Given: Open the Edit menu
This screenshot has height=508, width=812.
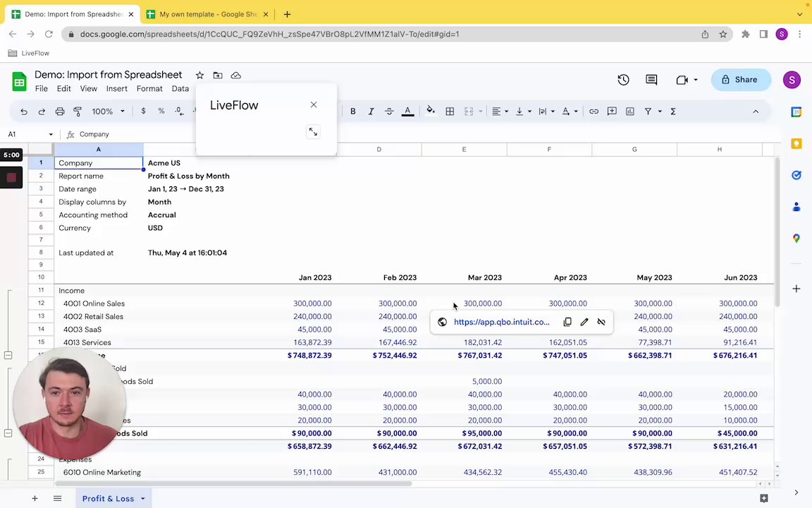Looking at the screenshot, I should point(63,89).
